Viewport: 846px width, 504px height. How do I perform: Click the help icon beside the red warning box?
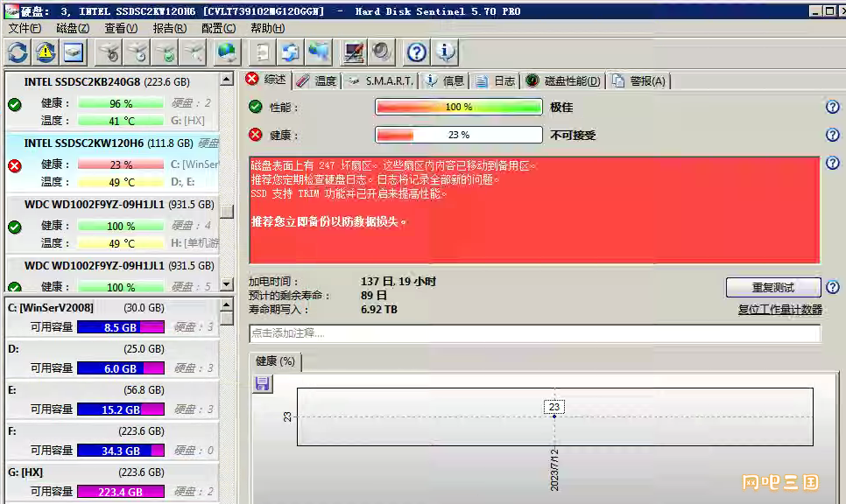tap(833, 163)
